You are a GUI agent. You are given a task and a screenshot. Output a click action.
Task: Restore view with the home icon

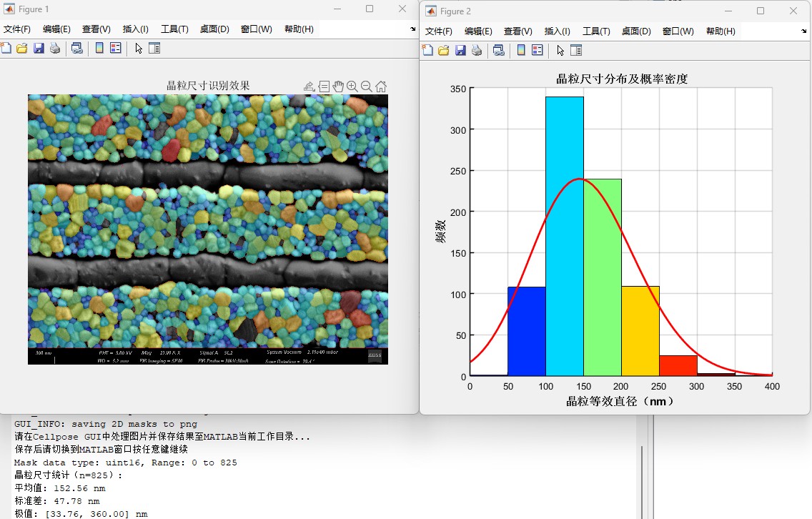[381, 86]
